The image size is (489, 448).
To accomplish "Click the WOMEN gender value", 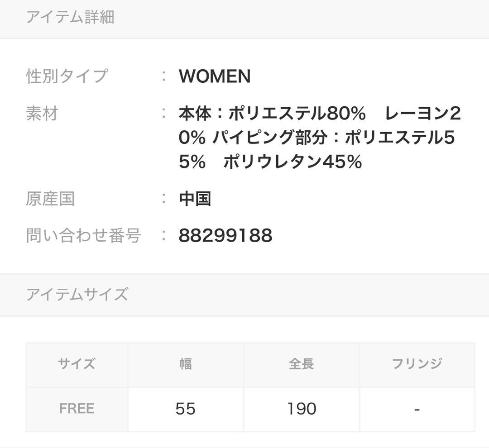I will pyautogui.click(x=215, y=76).
